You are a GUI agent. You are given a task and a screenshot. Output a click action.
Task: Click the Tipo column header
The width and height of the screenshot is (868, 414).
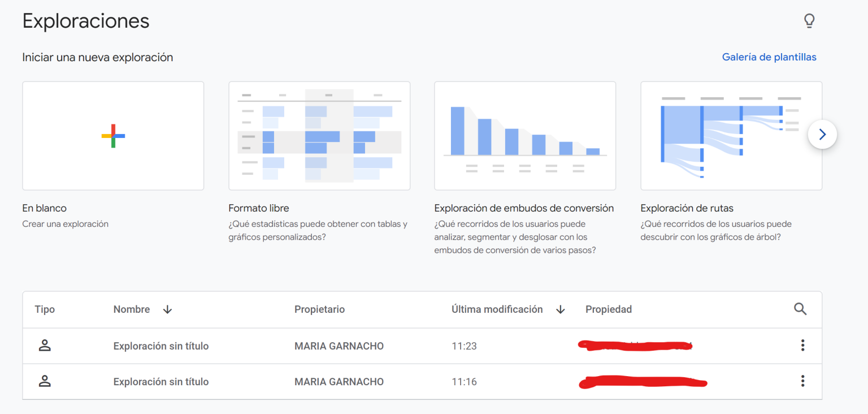pos(45,309)
